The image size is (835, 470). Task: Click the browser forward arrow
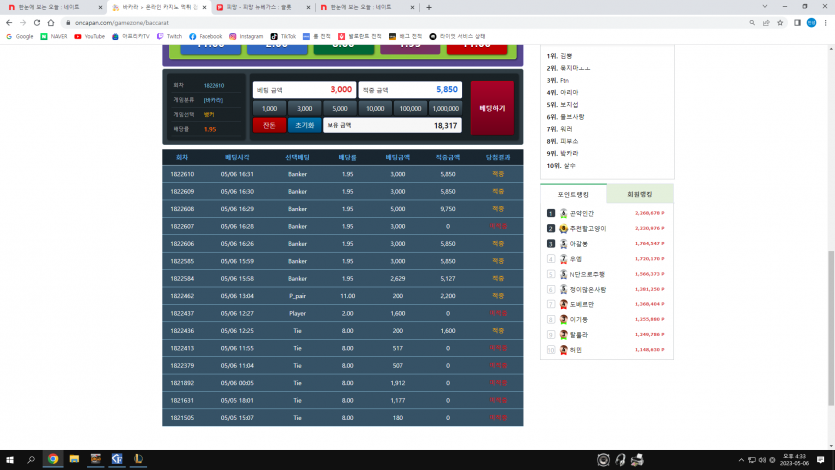point(23,23)
